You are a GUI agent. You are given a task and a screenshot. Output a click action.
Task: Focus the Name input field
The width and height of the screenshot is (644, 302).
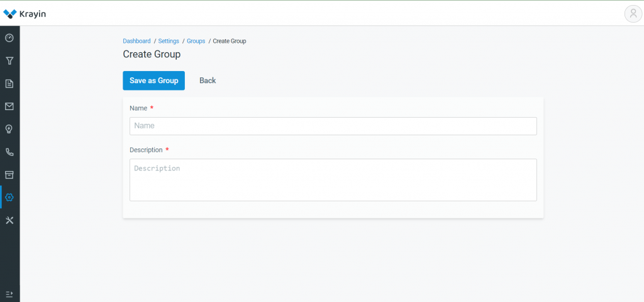333,126
